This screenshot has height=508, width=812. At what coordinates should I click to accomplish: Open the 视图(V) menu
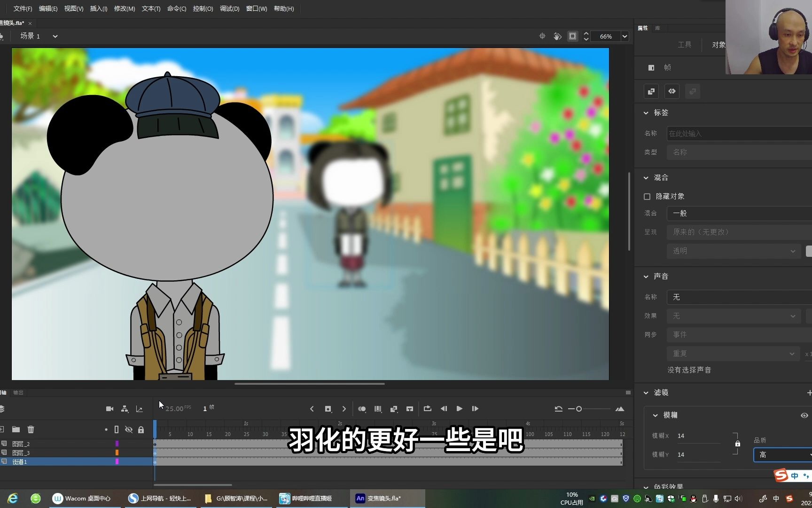tap(73, 8)
